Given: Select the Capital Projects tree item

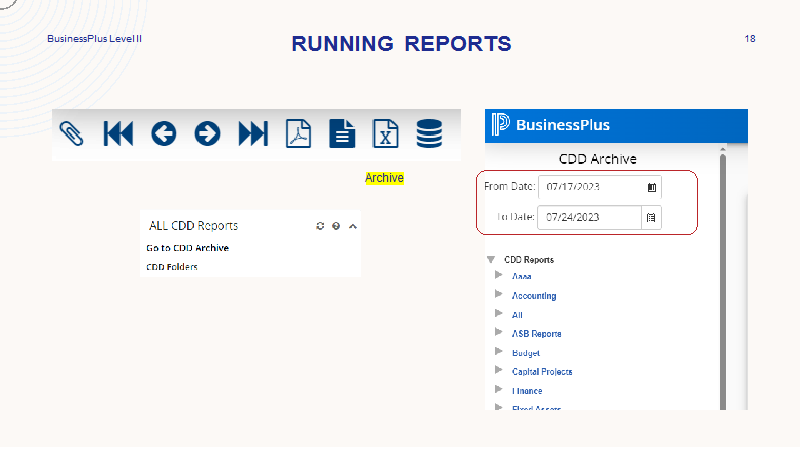Looking at the screenshot, I should [x=542, y=372].
